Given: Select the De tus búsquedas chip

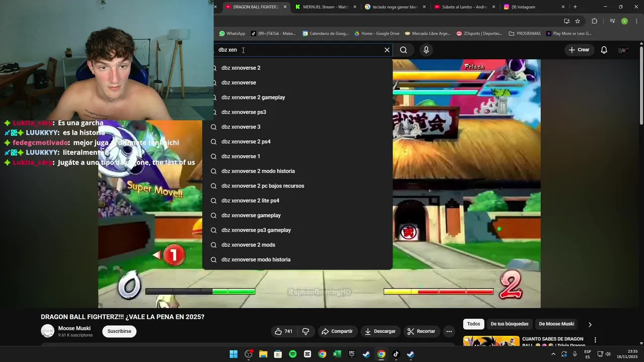Looking at the screenshot, I should 510,324.
